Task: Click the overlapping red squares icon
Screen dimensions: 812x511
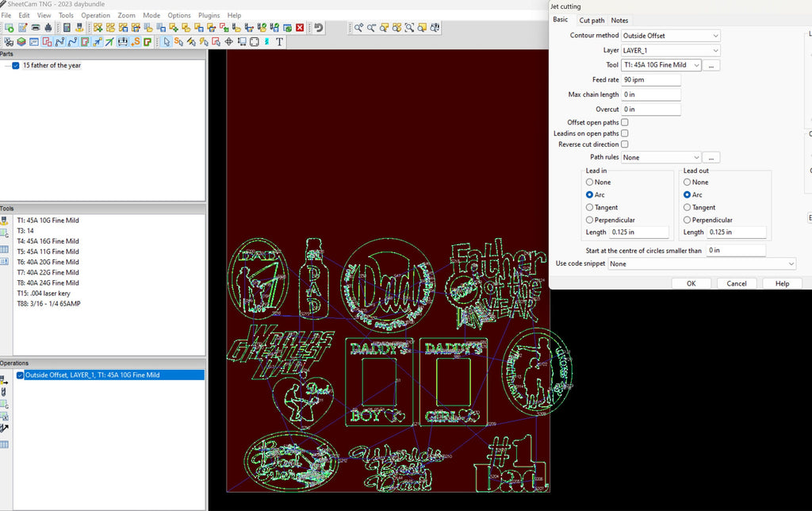Action: pos(47,41)
